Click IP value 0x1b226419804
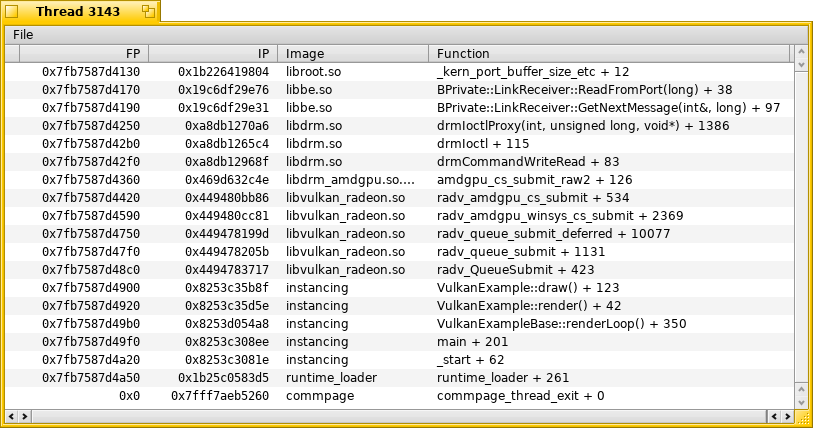The width and height of the screenshot is (813, 428). pos(223,72)
